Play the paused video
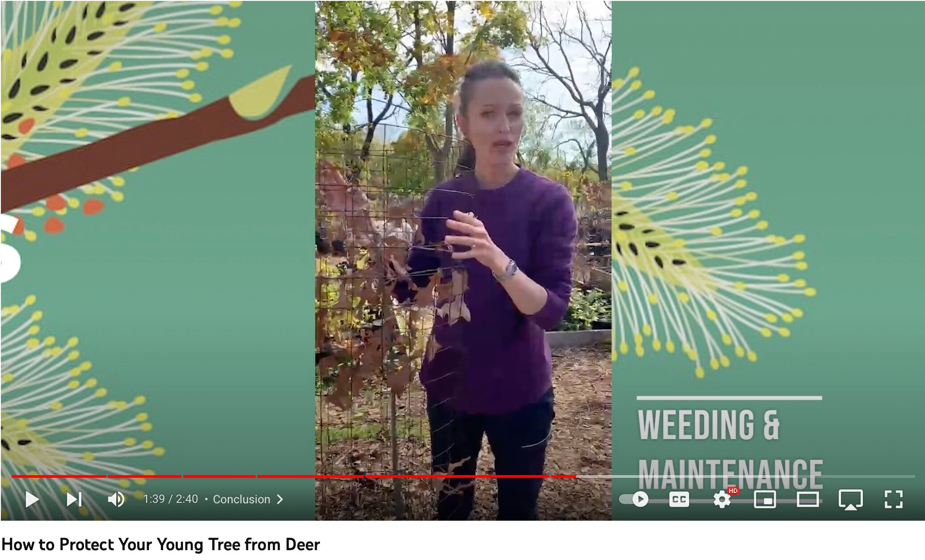The width and height of the screenshot is (925, 560). click(x=32, y=499)
